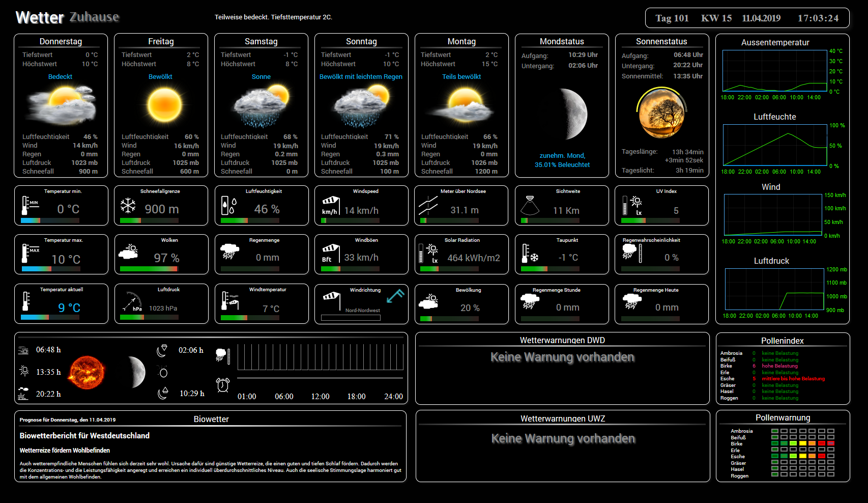Screen dimensions: 868x503
Task: Select the Donnerstag forecast heading
Action: pyautogui.click(x=61, y=42)
